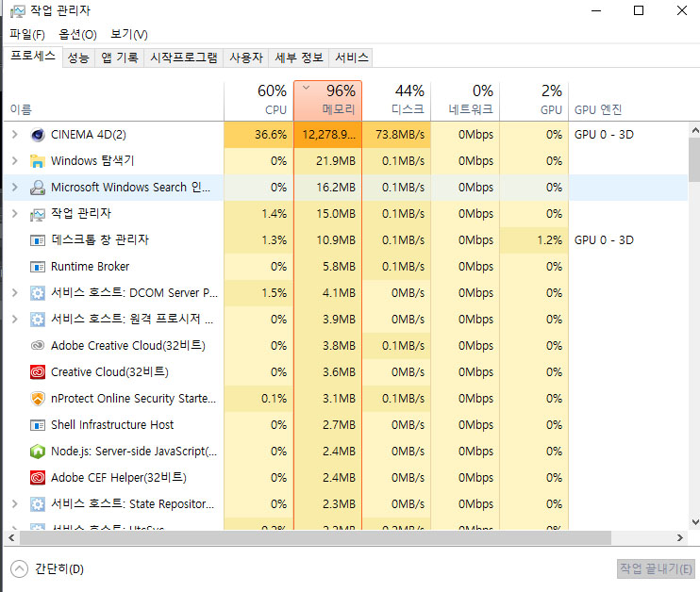Click the Runtime Broker icon

pyautogui.click(x=38, y=267)
